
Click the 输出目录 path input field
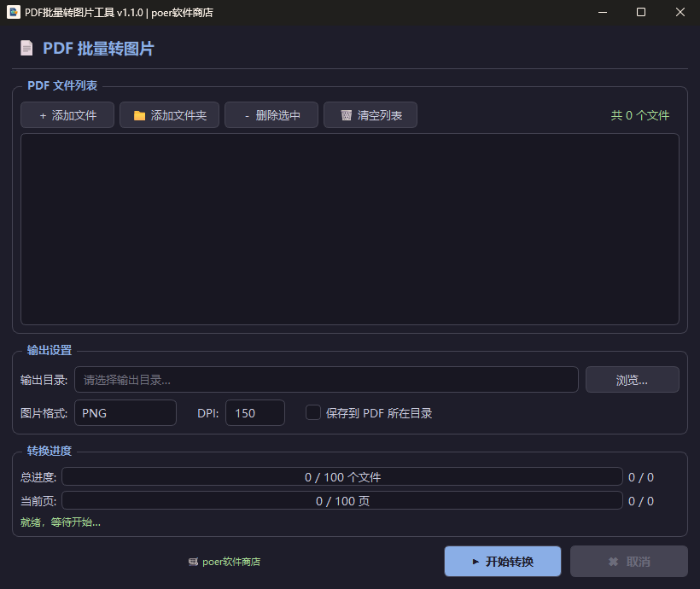point(326,380)
